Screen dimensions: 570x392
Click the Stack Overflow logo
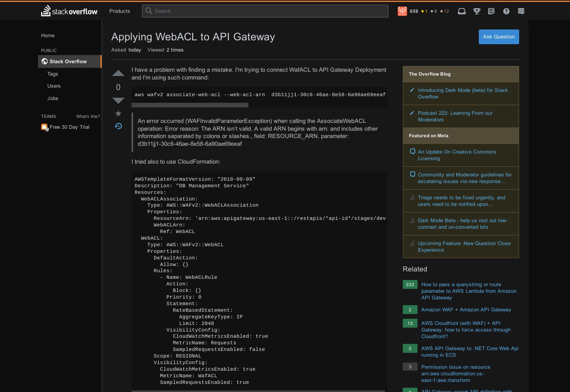click(x=69, y=11)
